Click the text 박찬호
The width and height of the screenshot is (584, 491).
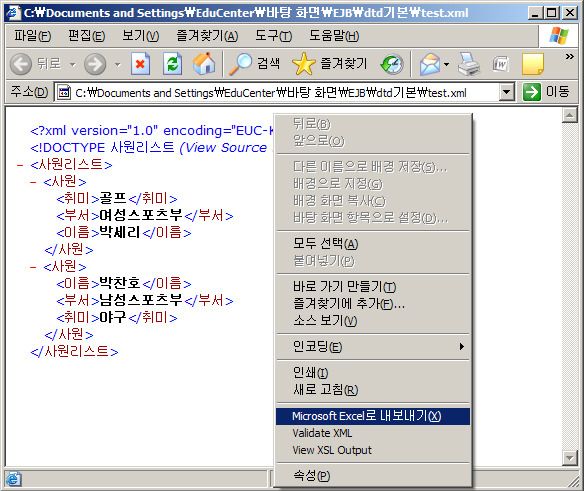pos(120,283)
